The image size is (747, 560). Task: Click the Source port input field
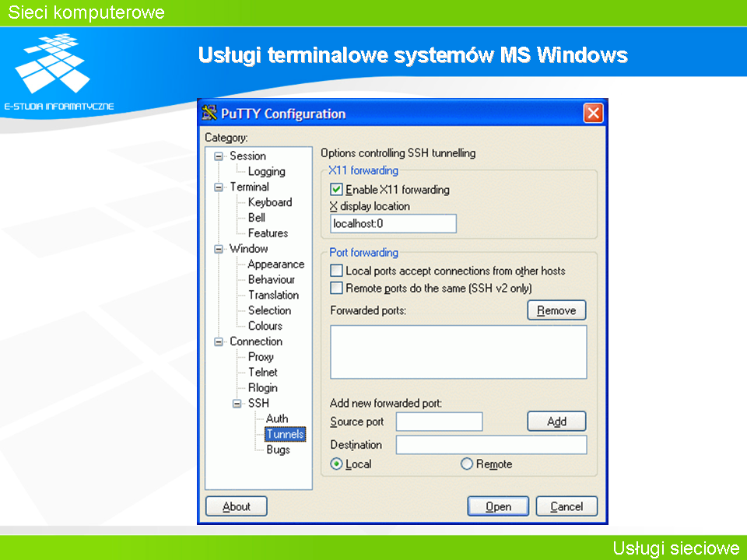(x=439, y=422)
